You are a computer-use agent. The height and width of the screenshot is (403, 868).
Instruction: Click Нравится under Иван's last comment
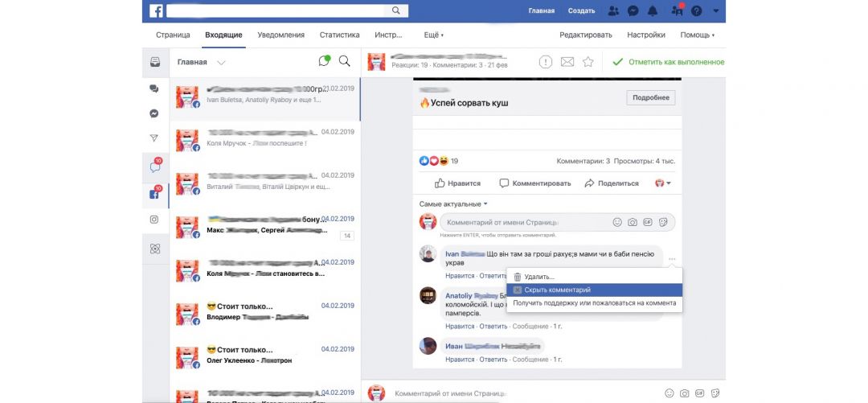click(460, 360)
